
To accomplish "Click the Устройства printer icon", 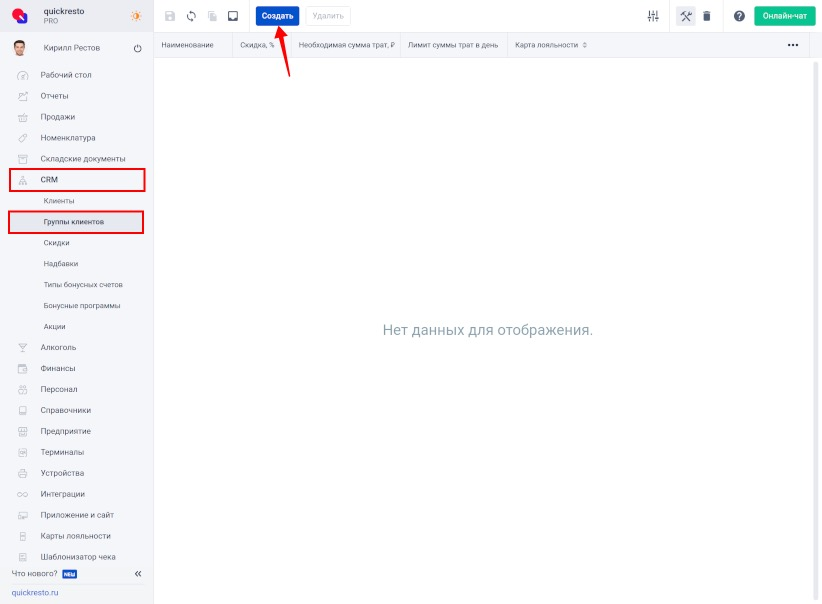I will (23, 473).
